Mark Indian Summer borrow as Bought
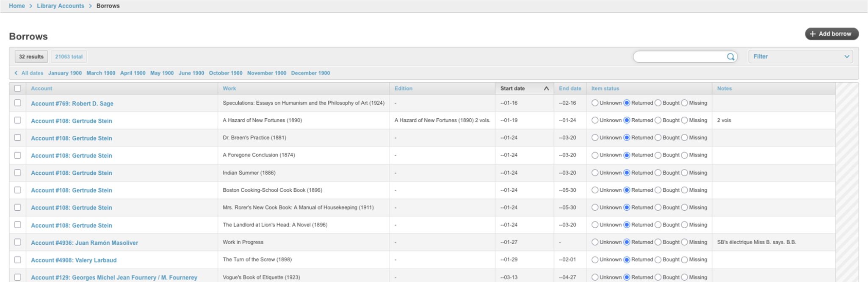This screenshot has height=282, width=868. [x=658, y=173]
